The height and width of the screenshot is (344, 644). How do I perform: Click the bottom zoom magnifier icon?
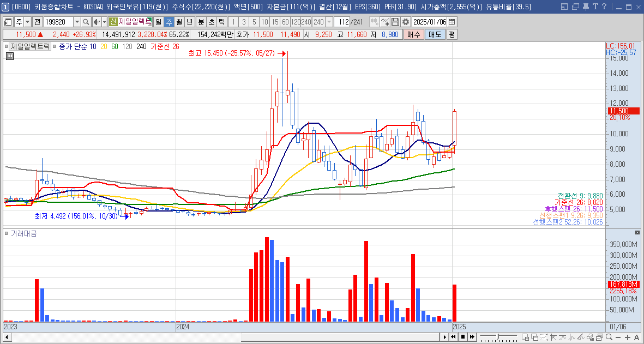(x=609, y=337)
